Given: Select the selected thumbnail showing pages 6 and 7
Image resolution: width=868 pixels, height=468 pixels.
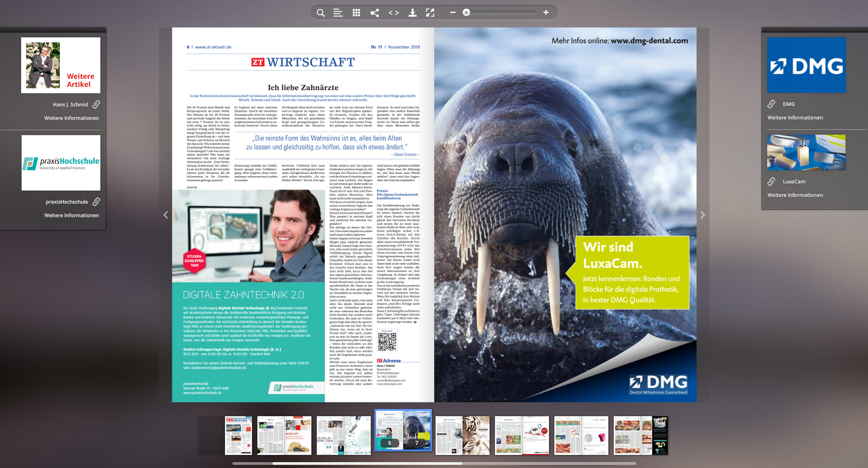Looking at the screenshot, I should pyautogui.click(x=403, y=430).
